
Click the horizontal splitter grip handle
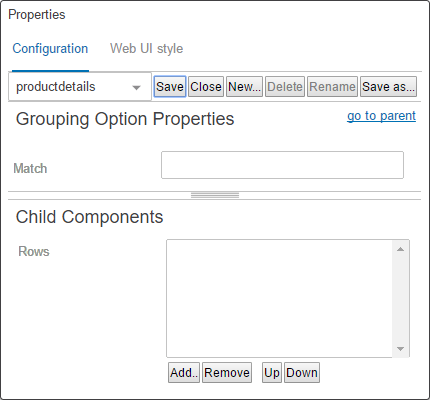(215, 195)
